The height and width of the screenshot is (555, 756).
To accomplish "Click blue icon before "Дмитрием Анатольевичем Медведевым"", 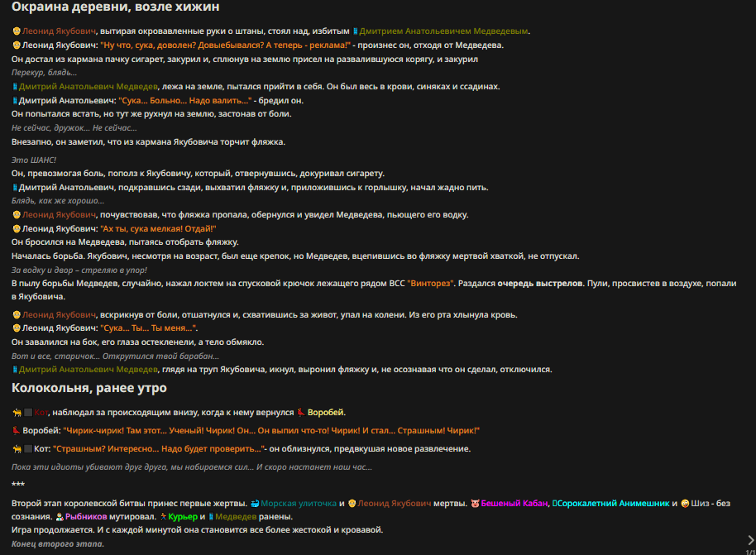I will coord(356,31).
